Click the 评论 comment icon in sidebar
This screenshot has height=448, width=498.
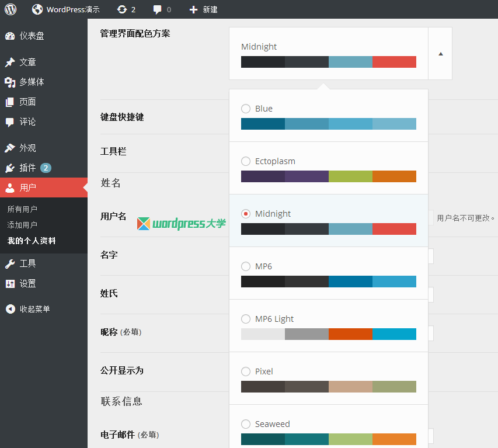[10, 122]
